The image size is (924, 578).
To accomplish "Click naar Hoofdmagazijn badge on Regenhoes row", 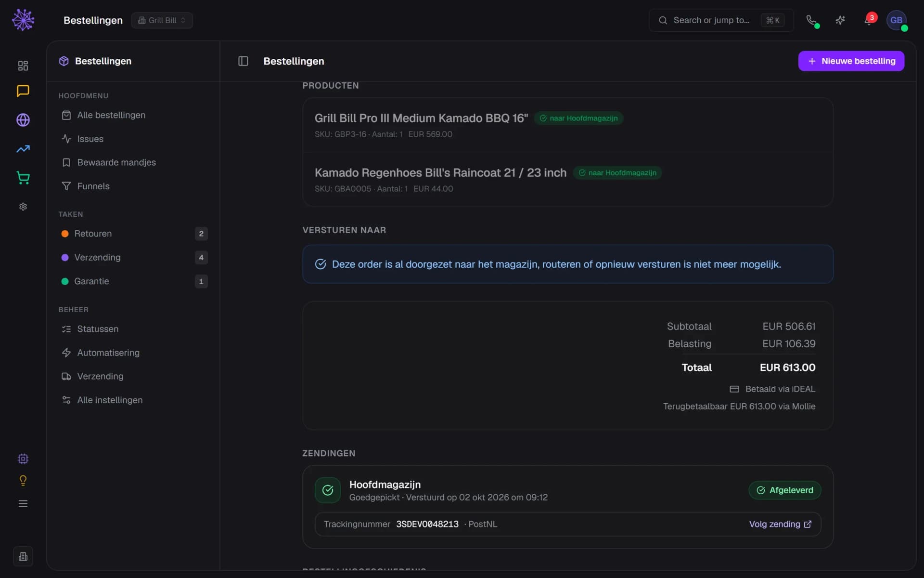I will (x=617, y=172).
